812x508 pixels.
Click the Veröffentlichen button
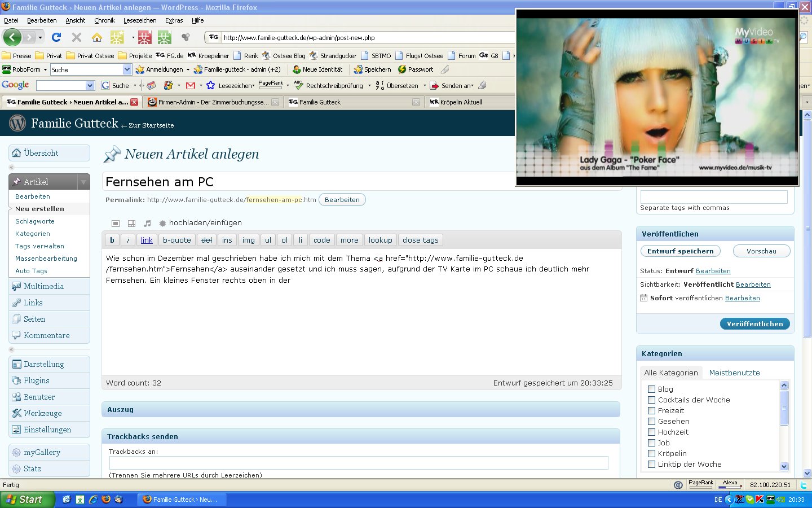[754, 324]
